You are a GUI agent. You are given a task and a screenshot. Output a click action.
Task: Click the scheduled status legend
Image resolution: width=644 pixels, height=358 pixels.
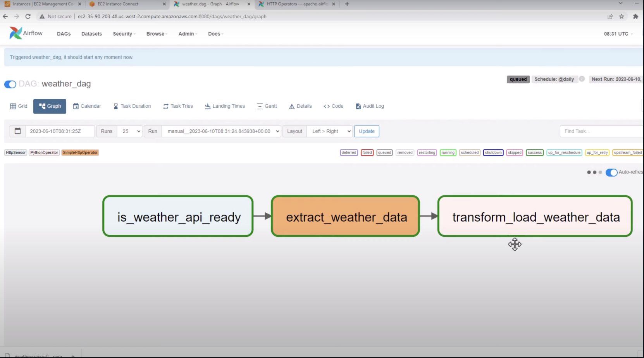click(x=470, y=153)
